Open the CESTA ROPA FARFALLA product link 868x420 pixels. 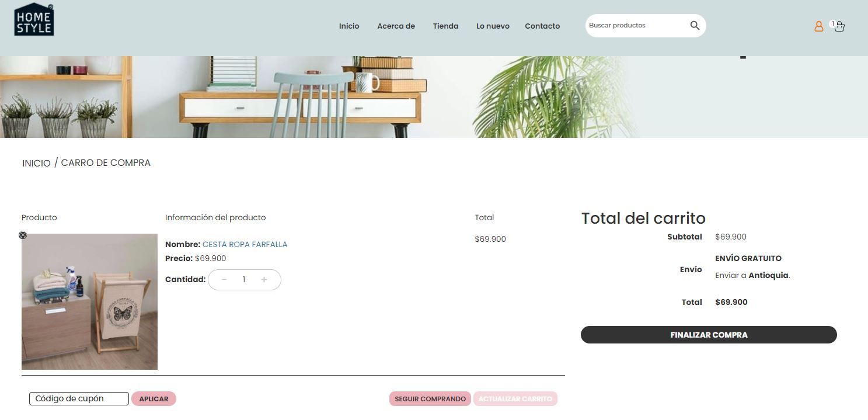click(245, 245)
